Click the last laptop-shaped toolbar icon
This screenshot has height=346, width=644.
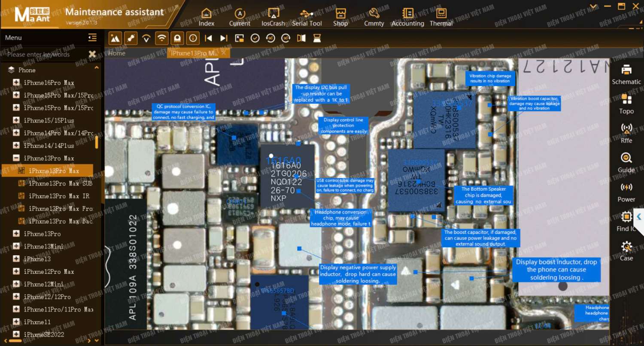(317, 38)
